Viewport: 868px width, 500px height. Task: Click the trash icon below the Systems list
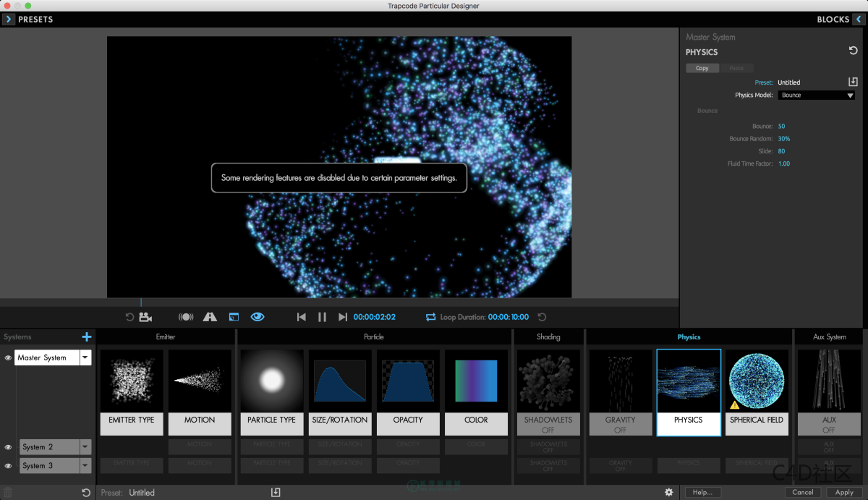[x=7, y=491]
